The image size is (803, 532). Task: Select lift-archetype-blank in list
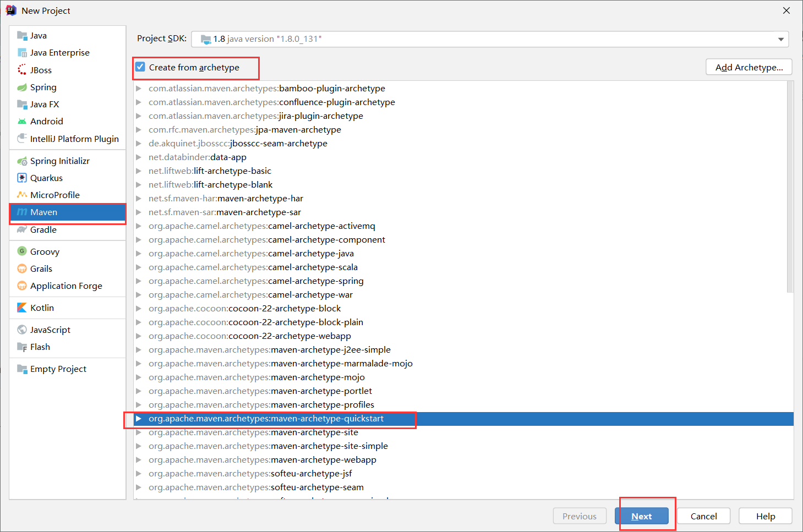click(x=463, y=185)
